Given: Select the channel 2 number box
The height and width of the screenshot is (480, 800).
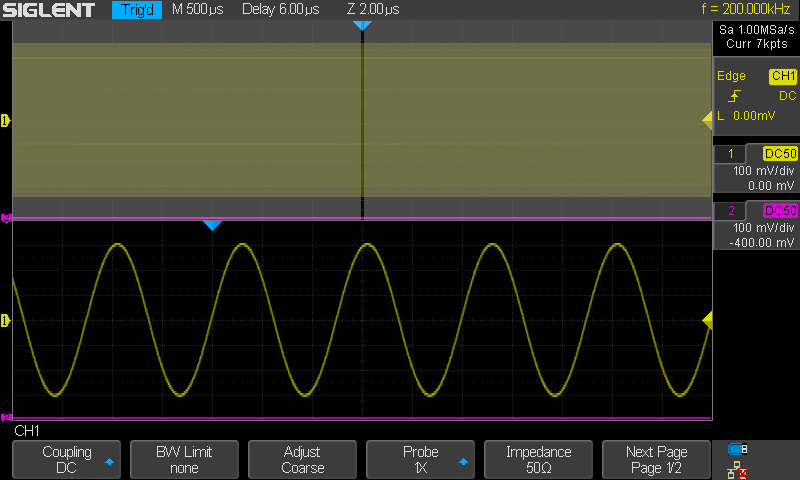Looking at the screenshot, I should 731,211.
